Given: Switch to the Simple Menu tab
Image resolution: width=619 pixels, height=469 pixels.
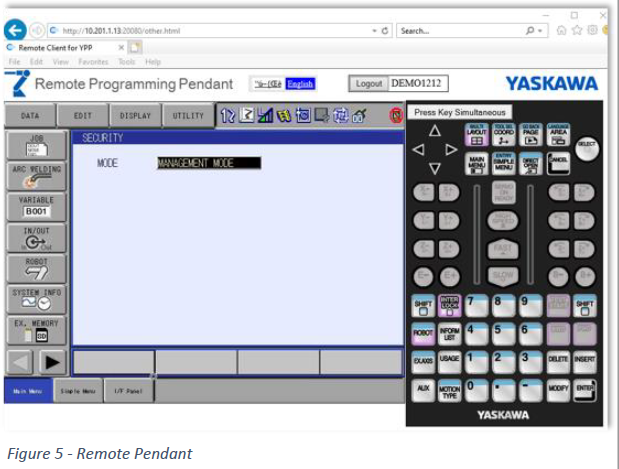Looking at the screenshot, I should point(78,391).
